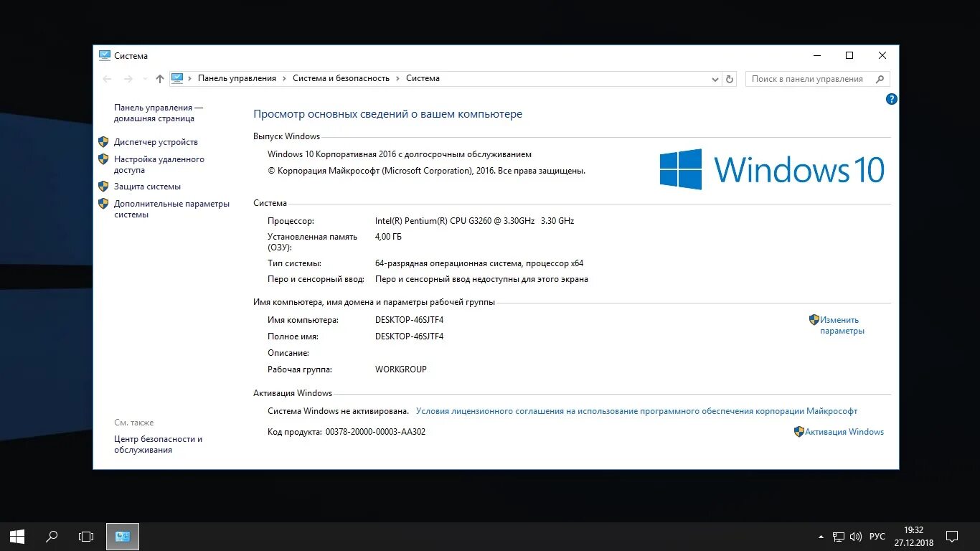The height and width of the screenshot is (551, 980).
Task: Open Система и безопасность breadcrumb
Action: (341, 78)
